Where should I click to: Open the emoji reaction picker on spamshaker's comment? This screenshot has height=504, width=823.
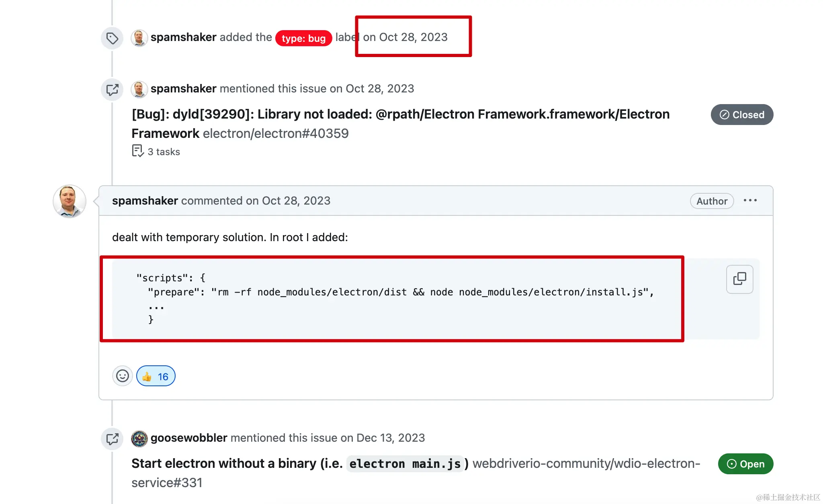pos(122,376)
